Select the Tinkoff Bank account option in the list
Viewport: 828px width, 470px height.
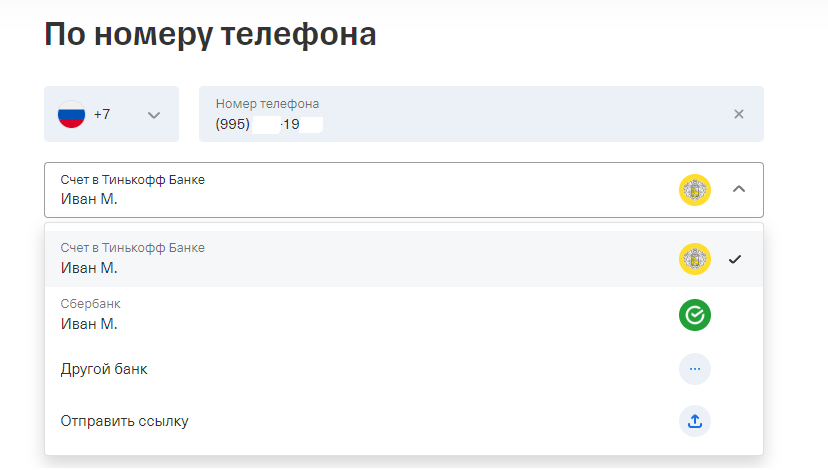coord(404,259)
